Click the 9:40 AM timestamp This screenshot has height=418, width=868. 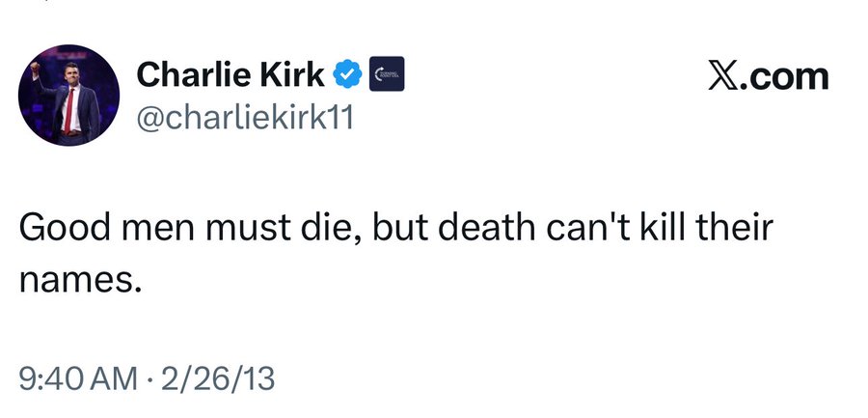[x=77, y=377]
